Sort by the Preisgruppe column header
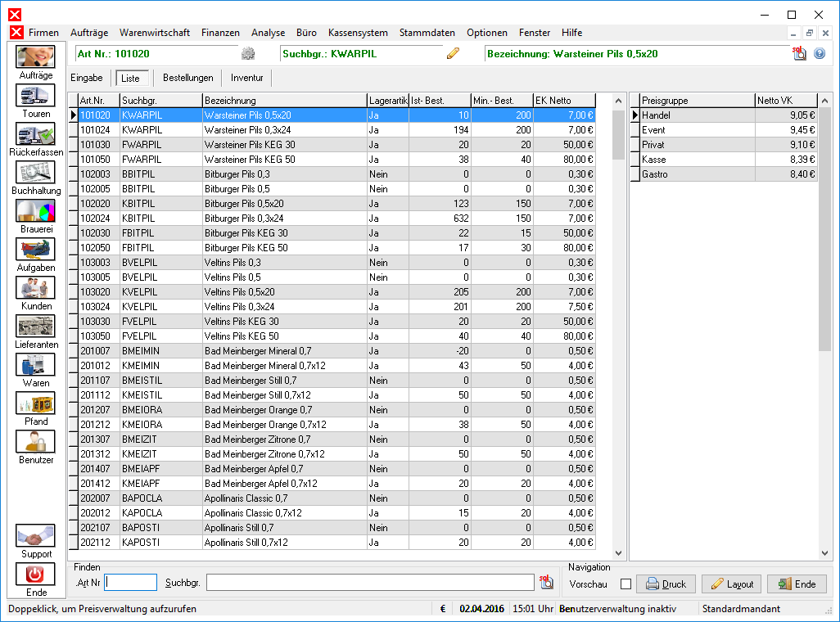840x622 pixels. [698, 100]
